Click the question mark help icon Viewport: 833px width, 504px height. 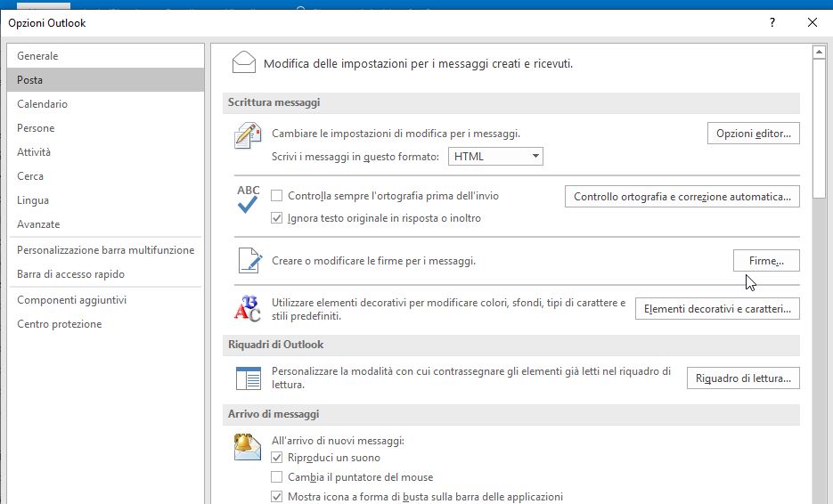pyautogui.click(x=772, y=22)
